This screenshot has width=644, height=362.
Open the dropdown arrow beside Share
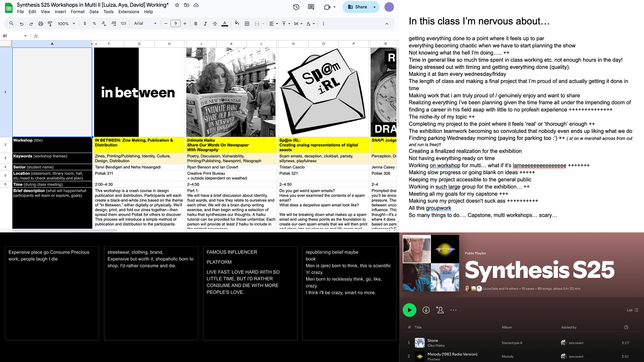tap(375, 7)
